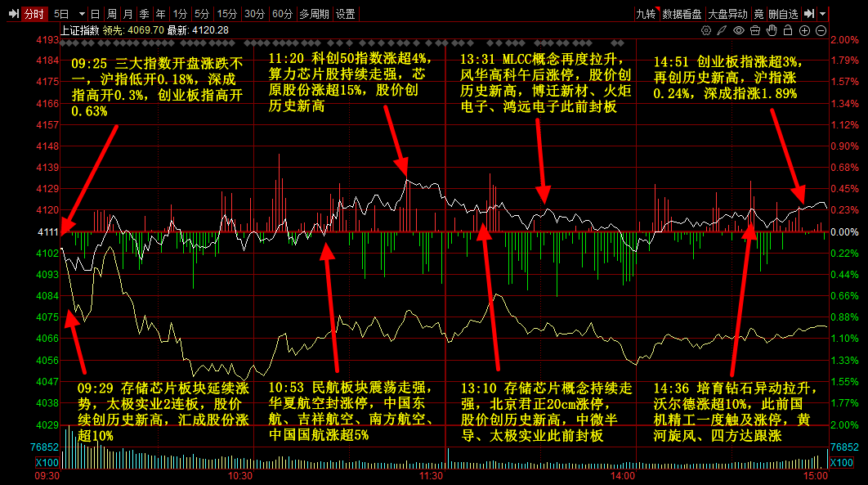
Task: Click the 15:00 time axis label
Action: coord(816,476)
